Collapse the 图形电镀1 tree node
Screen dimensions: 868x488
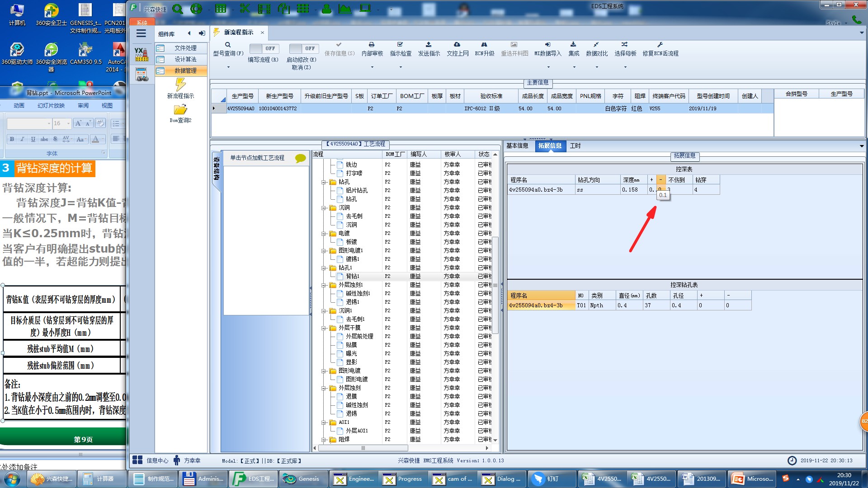(x=324, y=251)
